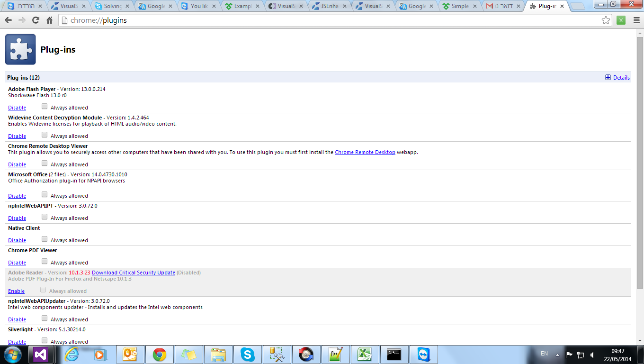Check Always allowed for Widevine Content Decryption
This screenshot has height=364, width=644.
[45, 135]
